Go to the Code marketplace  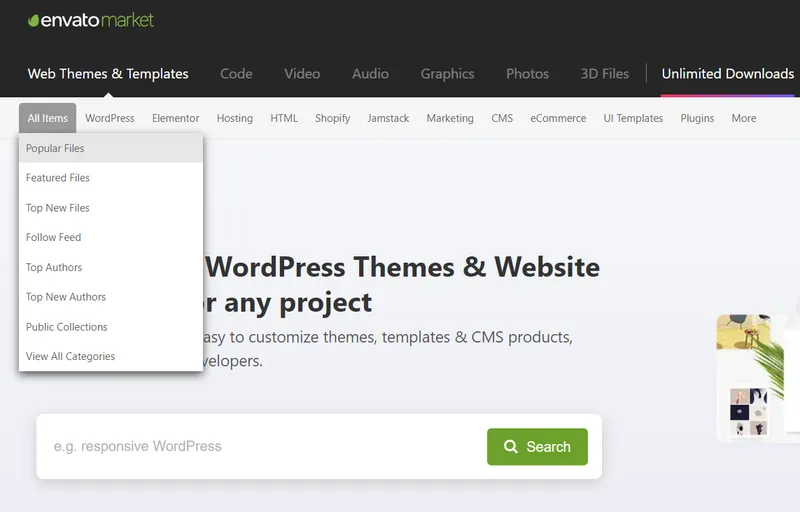click(x=236, y=74)
